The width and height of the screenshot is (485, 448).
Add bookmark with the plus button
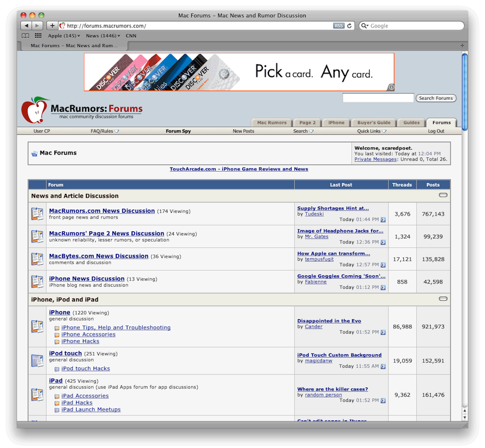click(x=52, y=26)
